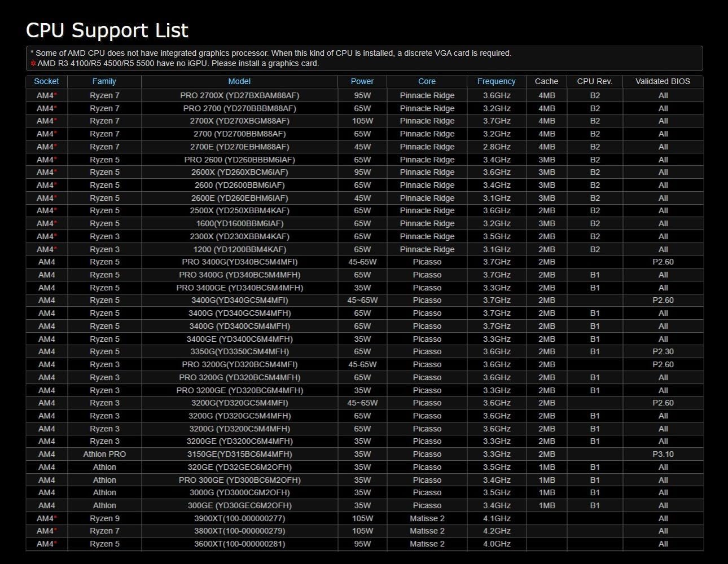Screen dimensions: 728x564
Task: Click the PRO 2700X model entry
Action: click(239, 95)
